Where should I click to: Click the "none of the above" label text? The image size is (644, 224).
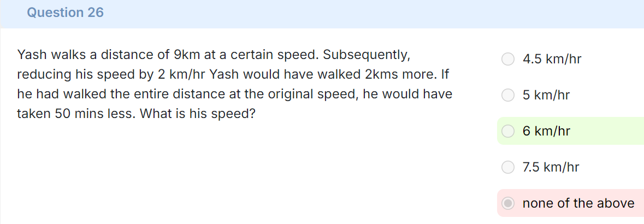[578, 203]
